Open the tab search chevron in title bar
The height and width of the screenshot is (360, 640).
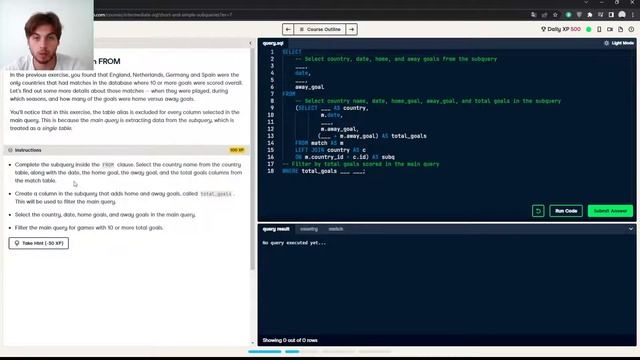tap(586, 2)
